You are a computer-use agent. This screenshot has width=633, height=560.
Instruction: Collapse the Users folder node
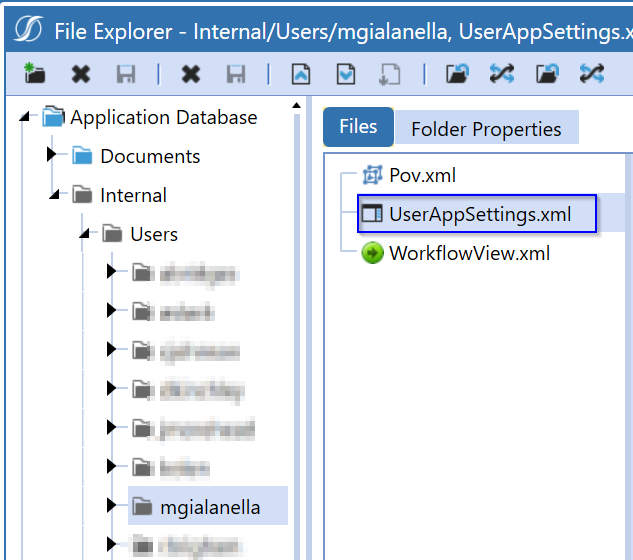85,233
